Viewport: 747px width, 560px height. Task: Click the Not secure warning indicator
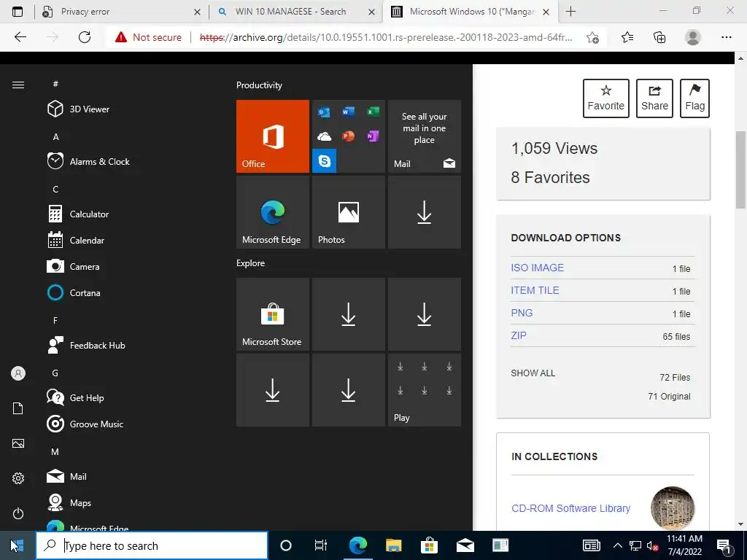(x=148, y=37)
